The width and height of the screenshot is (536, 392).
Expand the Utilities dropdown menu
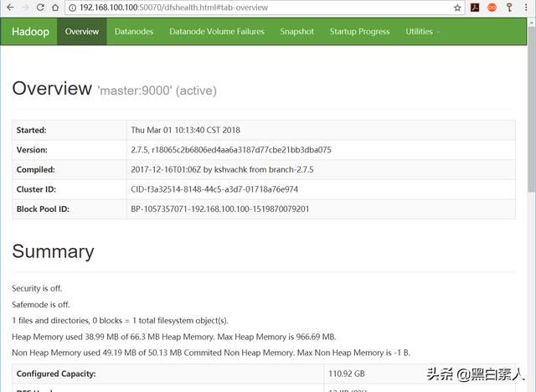point(422,32)
